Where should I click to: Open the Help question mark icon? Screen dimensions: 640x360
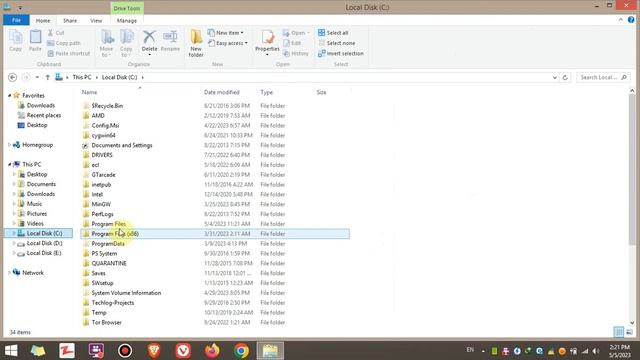[x=631, y=20]
